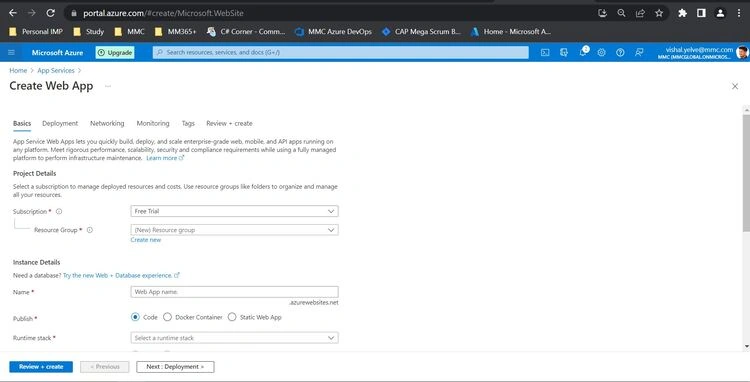Open the MMC bookmark folder
The image size is (750, 382).
[x=129, y=32]
